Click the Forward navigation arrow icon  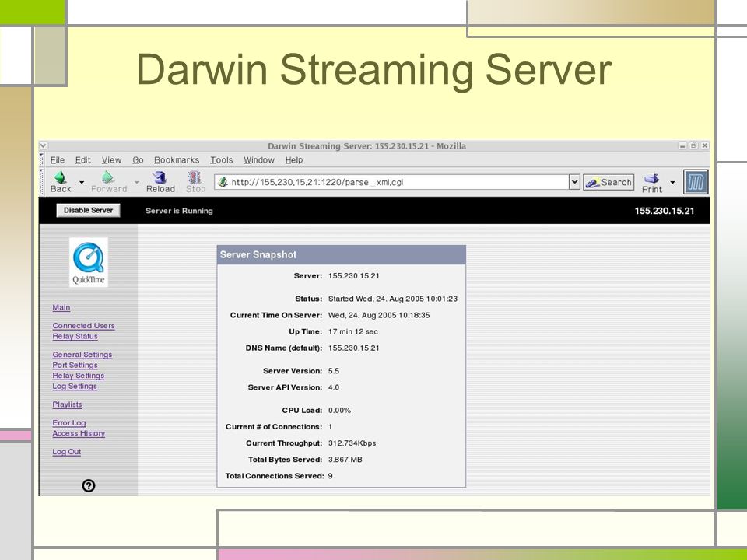(108, 177)
